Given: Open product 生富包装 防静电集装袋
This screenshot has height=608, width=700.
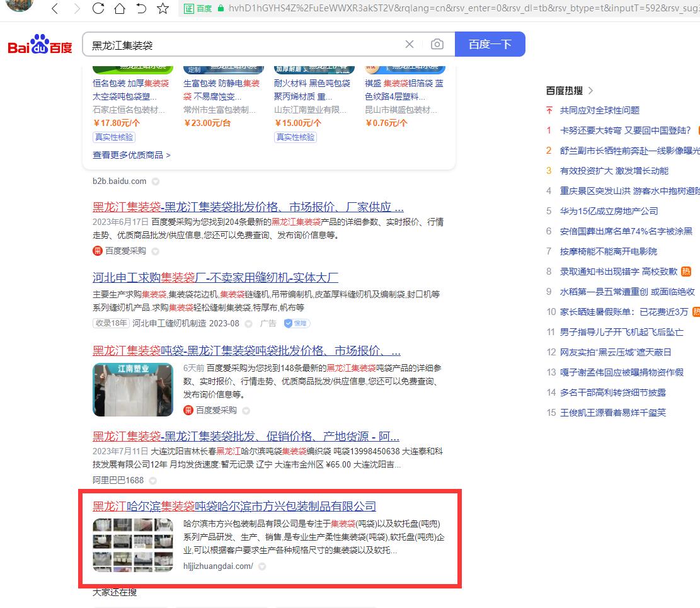Looking at the screenshot, I should 221,89.
